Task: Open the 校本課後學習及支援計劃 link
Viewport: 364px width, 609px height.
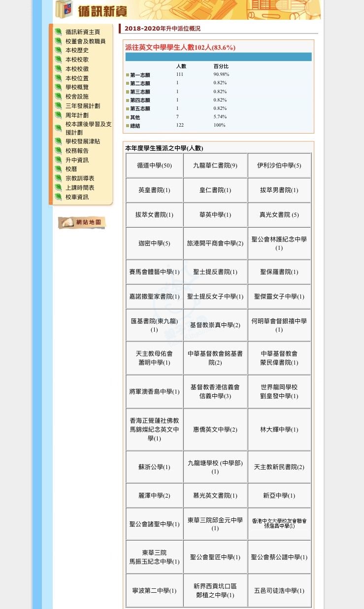Action: [x=88, y=128]
